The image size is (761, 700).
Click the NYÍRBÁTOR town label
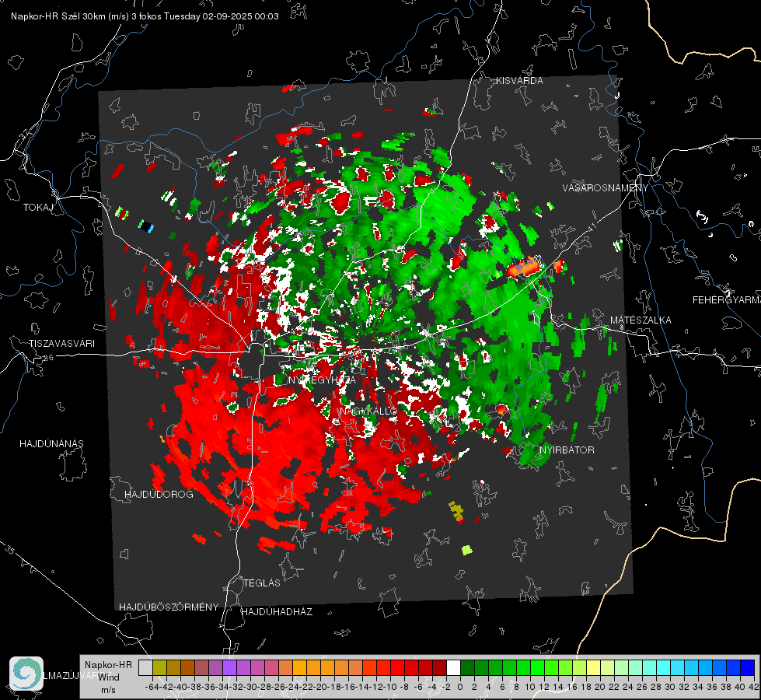tap(567, 450)
